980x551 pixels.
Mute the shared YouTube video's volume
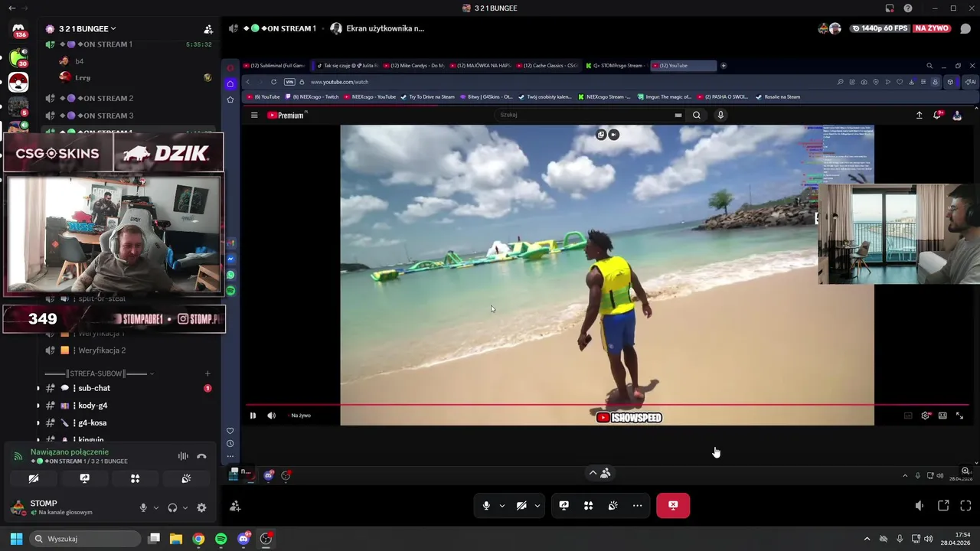271,416
